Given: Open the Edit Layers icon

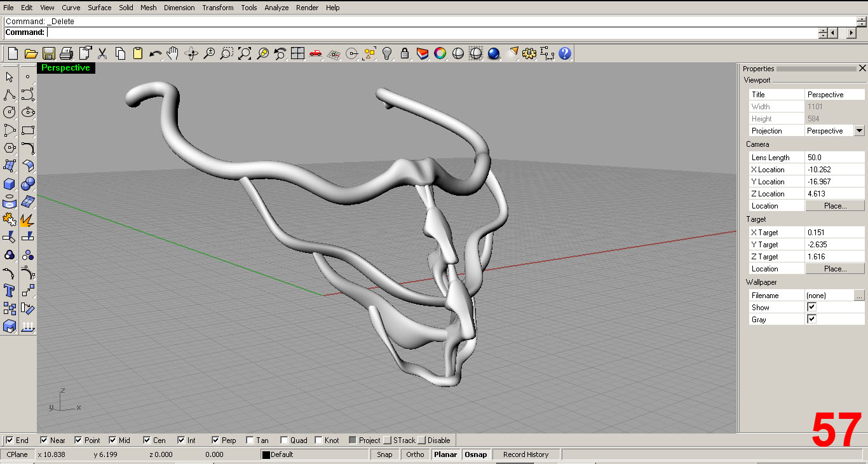Looking at the screenshot, I should (x=423, y=54).
